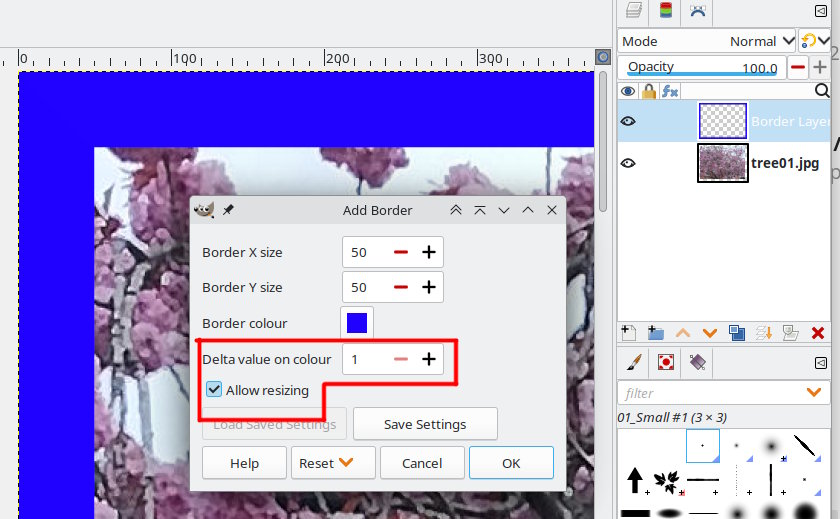The width and height of the screenshot is (840, 519).
Task: Click the lock icon in the layers header
Action: 649,92
